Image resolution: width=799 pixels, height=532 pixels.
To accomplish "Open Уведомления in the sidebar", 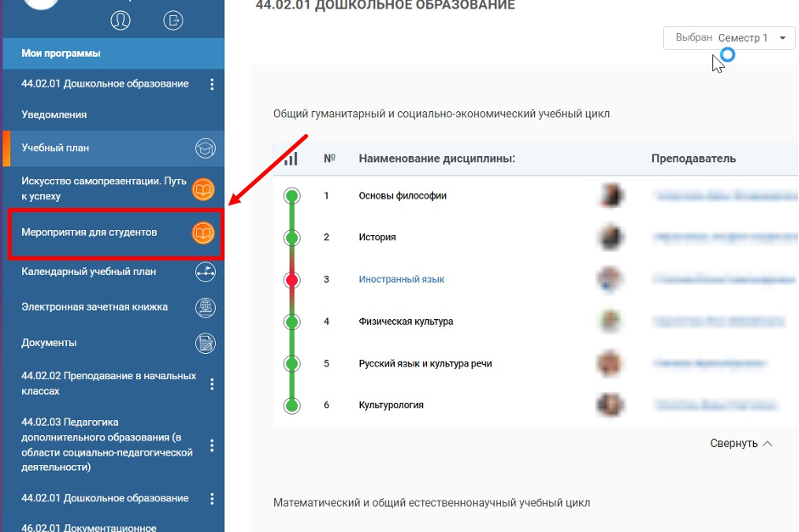I will pos(54,115).
